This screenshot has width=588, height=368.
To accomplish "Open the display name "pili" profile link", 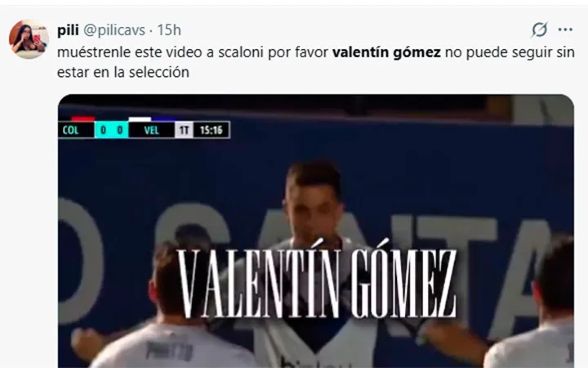I will click(68, 30).
